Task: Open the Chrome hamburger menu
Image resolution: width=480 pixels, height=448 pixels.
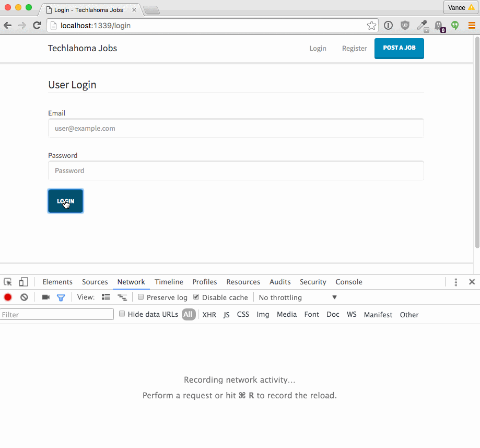Action: 472,25
